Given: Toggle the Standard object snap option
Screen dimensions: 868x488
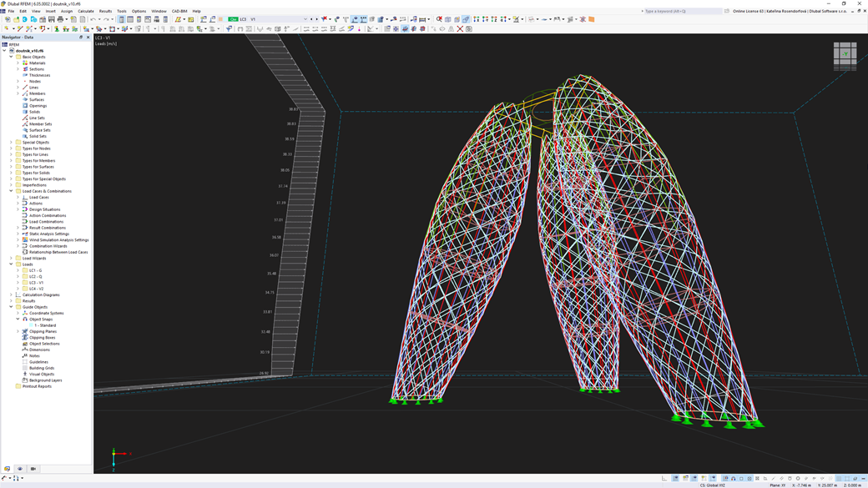Looking at the screenshot, I should (x=40, y=324).
